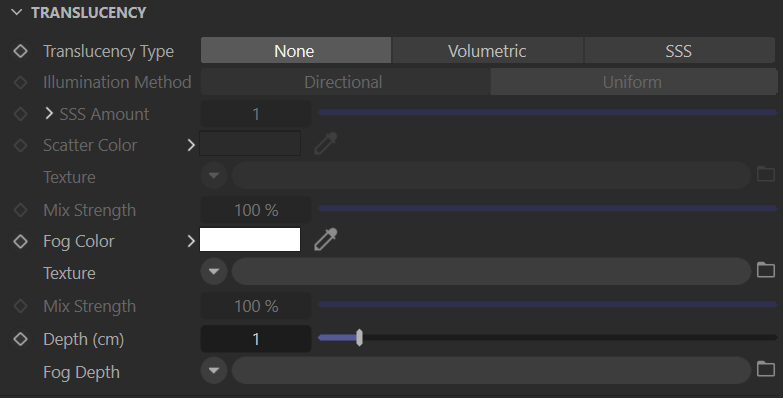
Task: Select SSS translucency type
Action: (679, 50)
